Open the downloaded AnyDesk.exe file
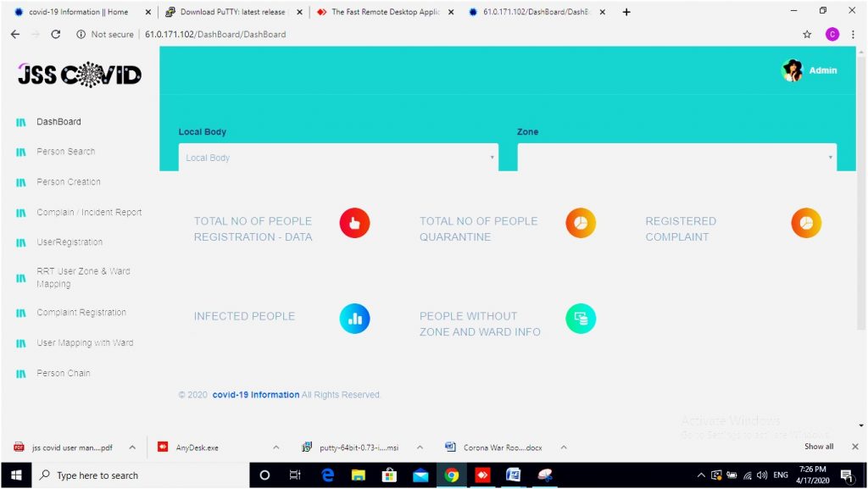The height and width of the screenshot is (489, 868). (x=197, y=447)
